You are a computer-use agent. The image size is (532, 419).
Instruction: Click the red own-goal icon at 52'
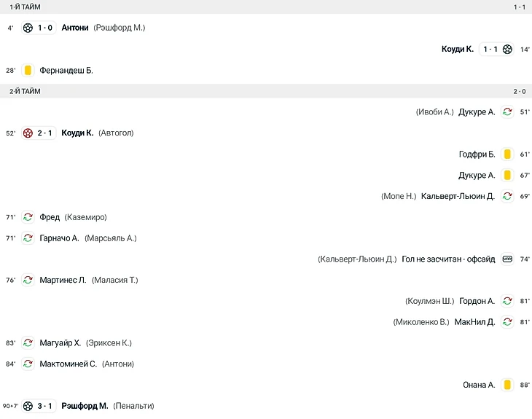pos(28,133)
